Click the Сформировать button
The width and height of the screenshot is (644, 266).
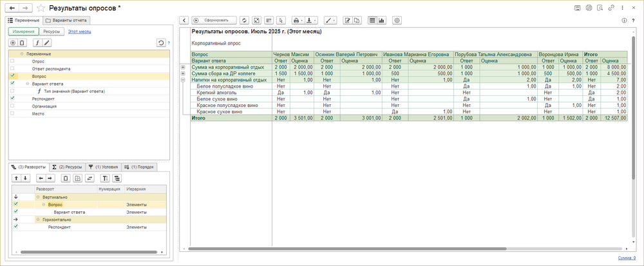click(214, 21)
